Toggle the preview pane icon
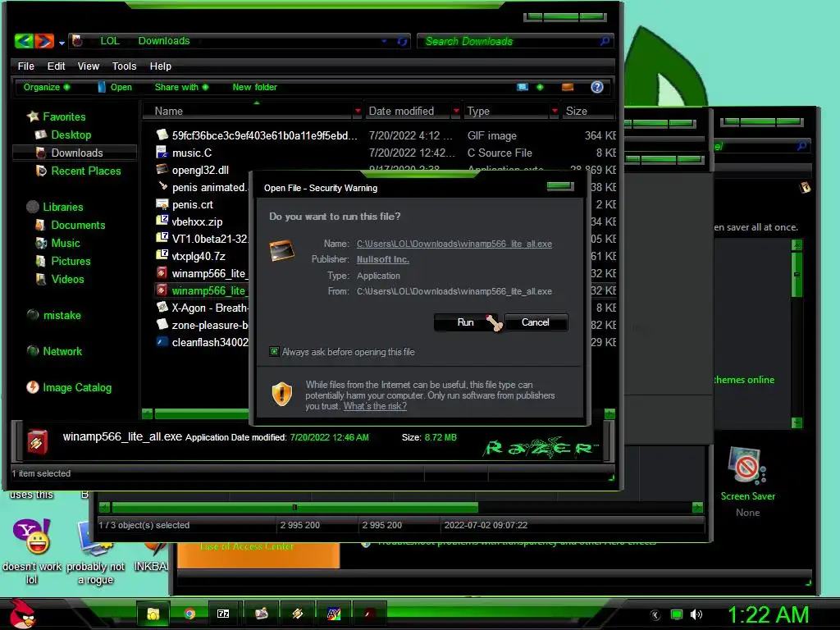The image size is (840, 630). point(568,87)
